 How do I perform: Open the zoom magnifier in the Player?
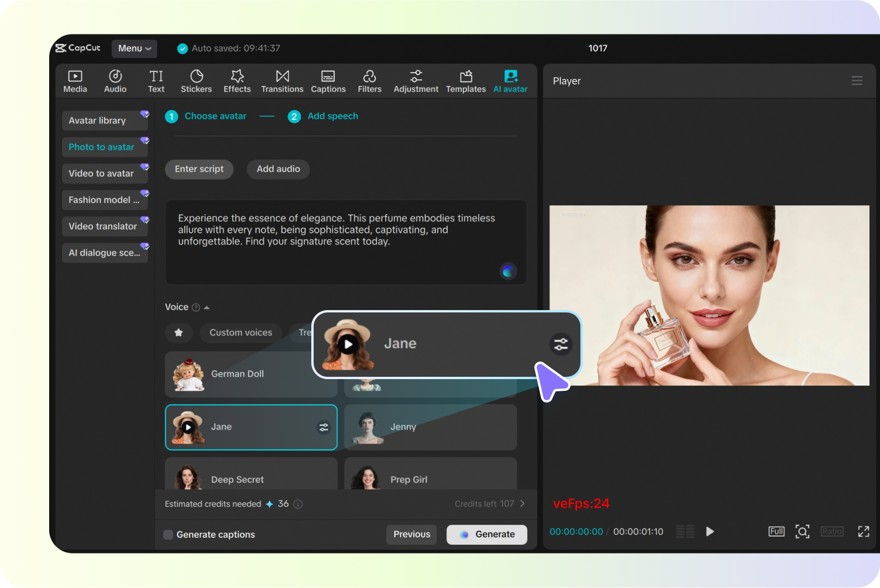(x=803, y=531)
